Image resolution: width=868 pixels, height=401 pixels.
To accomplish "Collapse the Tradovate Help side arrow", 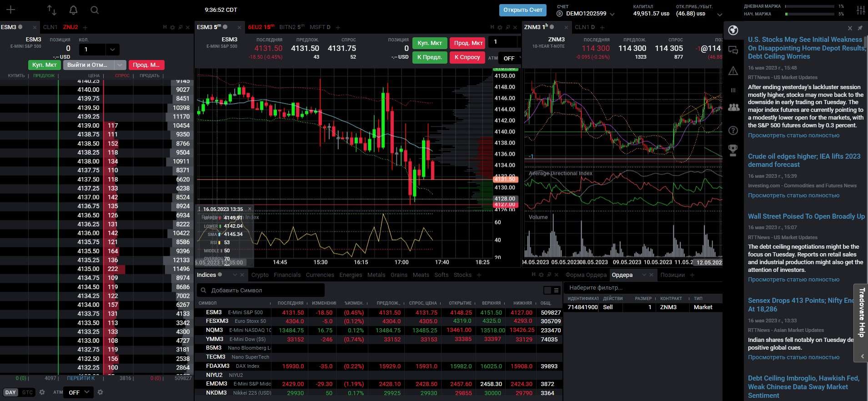I will [x=862, y=356].
